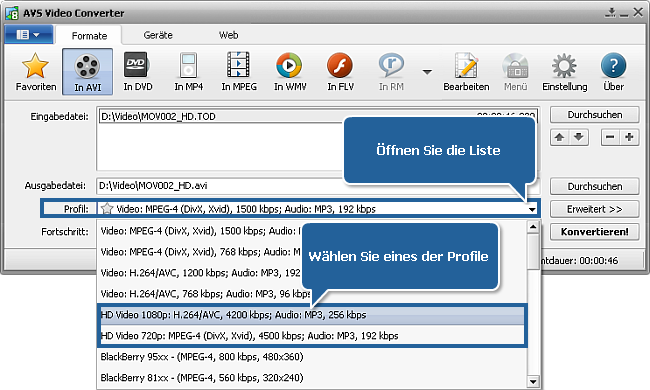
Task: Open the Favoriten star icon
Action: click(36, 71)
